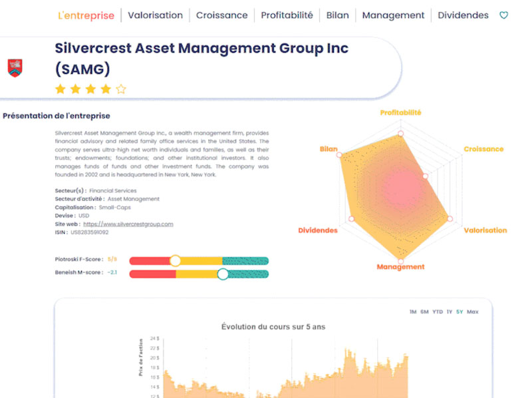Screen dimensions: 532x398
Task: Click the Profitabilité radar data point
Action: point(401,134)
